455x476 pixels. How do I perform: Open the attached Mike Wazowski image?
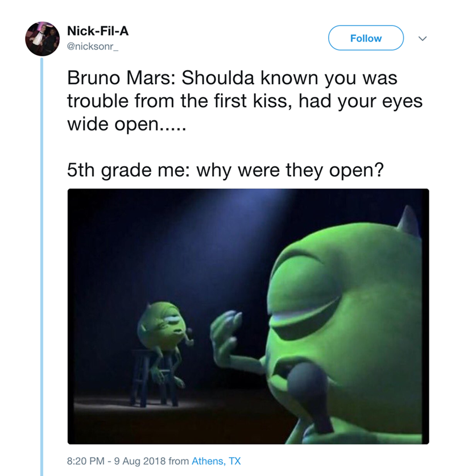[x=248, y=316]
